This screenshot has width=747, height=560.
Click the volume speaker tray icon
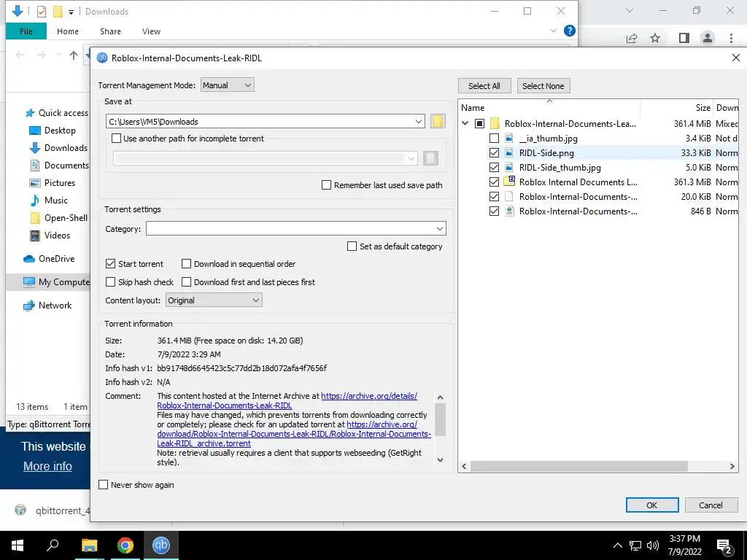[x=653, y=545]
